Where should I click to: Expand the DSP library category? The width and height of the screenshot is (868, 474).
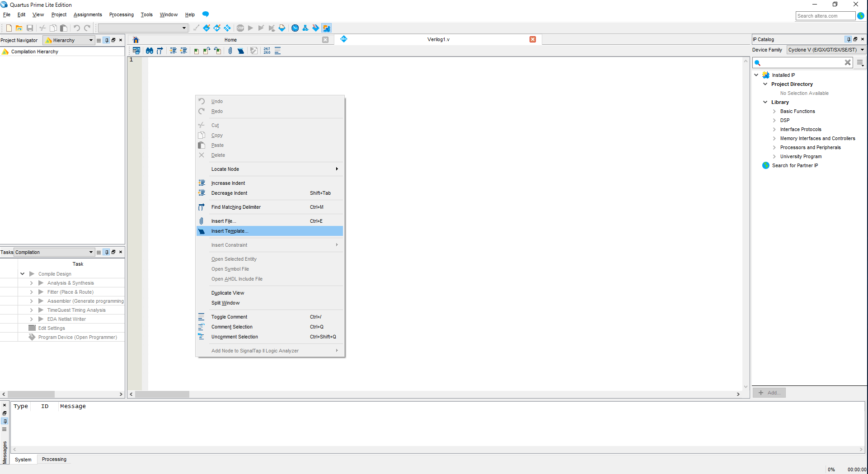click(x=774, y=120)
